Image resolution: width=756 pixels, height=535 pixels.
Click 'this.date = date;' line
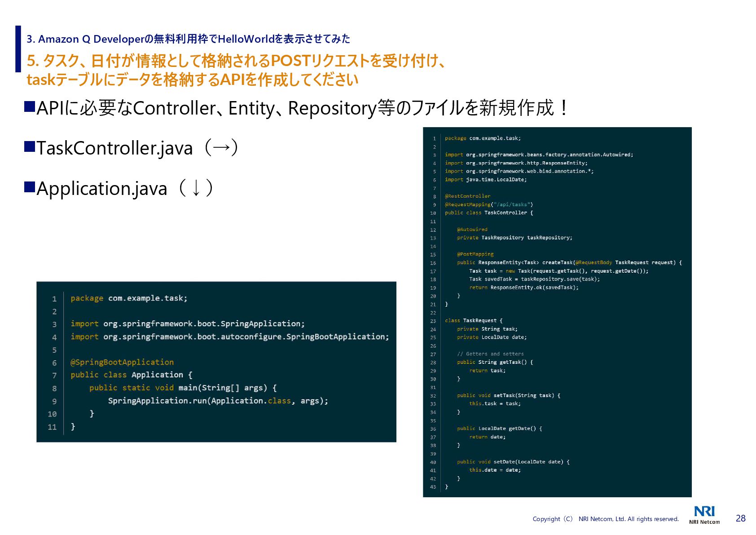[495, 470]
